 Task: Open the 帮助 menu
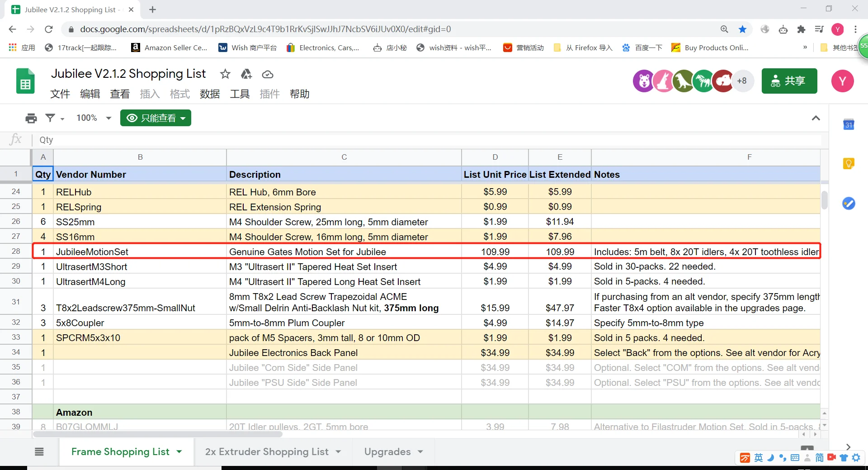(300, 94)
